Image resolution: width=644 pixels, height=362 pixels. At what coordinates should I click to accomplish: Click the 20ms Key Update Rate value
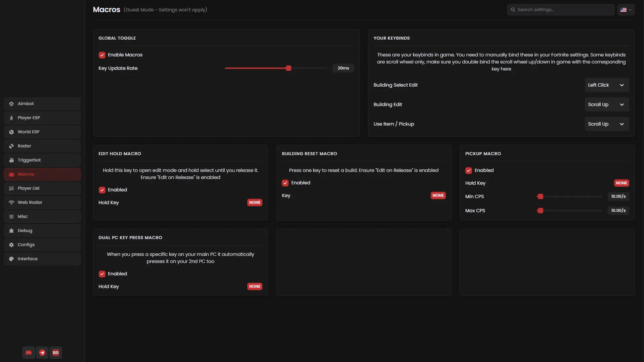(x=343, y=68)
